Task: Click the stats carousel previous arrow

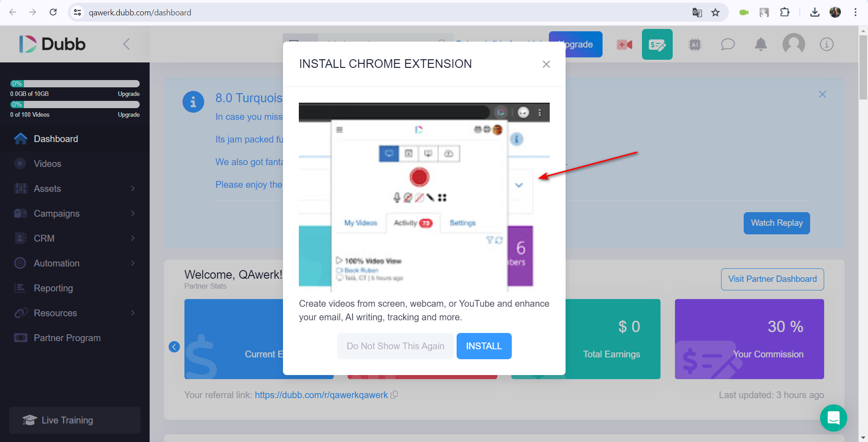Action: [x=174, y=347]
